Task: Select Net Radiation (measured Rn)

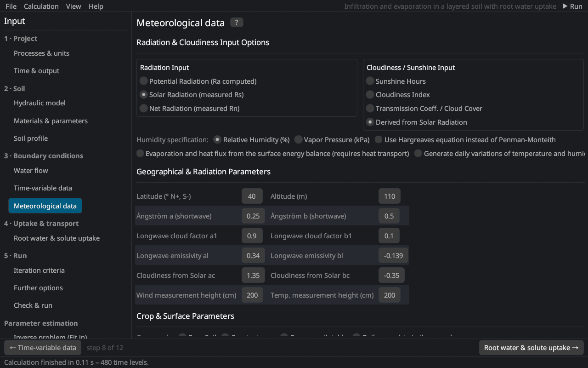Action: [x=190, y=109]
